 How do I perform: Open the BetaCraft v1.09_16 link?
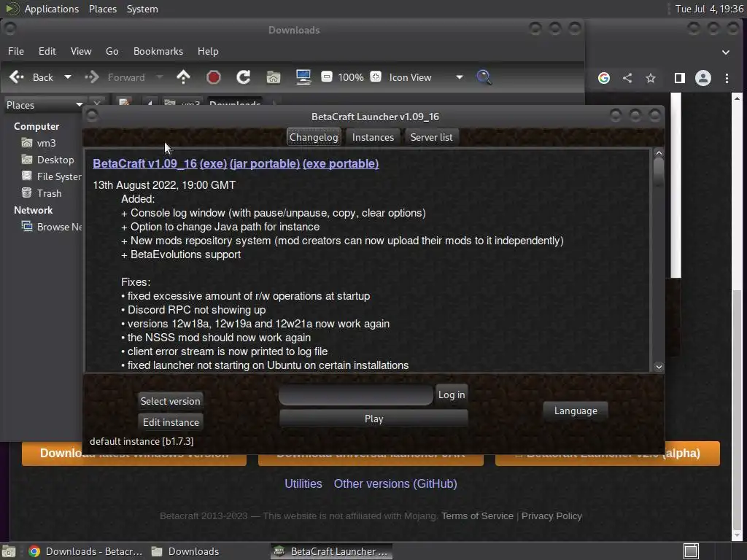tap(145, 164)
